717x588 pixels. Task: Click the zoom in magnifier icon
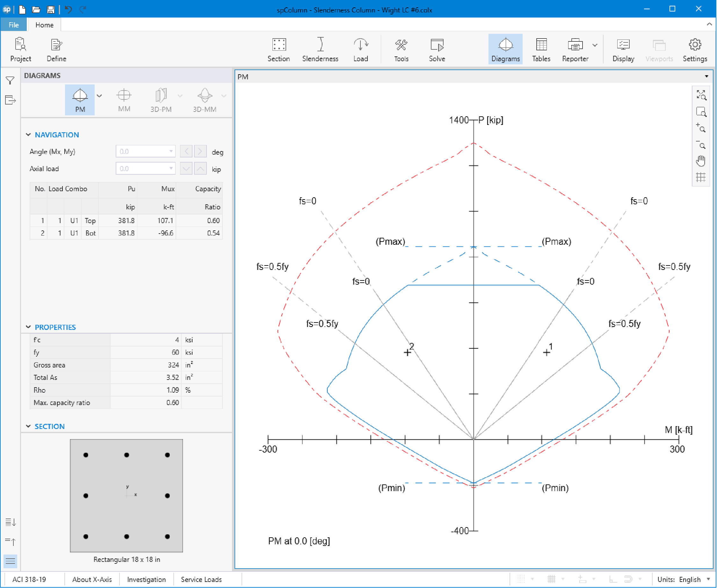click(x=701, y=128)
